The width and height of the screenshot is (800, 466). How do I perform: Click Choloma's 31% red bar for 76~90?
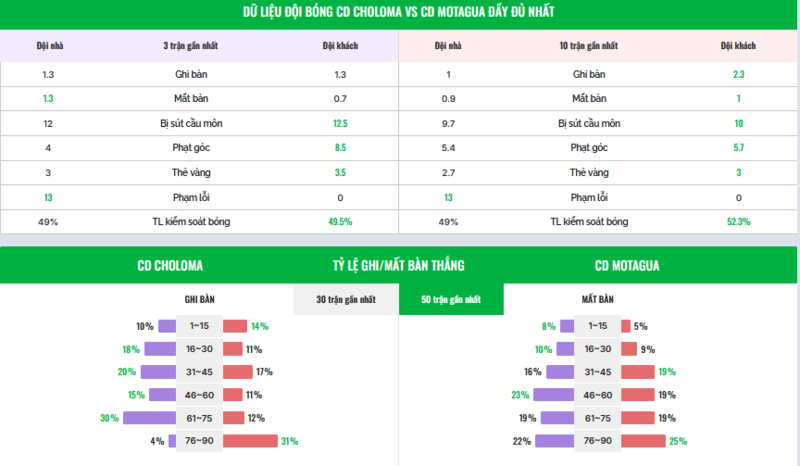pos(250,441)
